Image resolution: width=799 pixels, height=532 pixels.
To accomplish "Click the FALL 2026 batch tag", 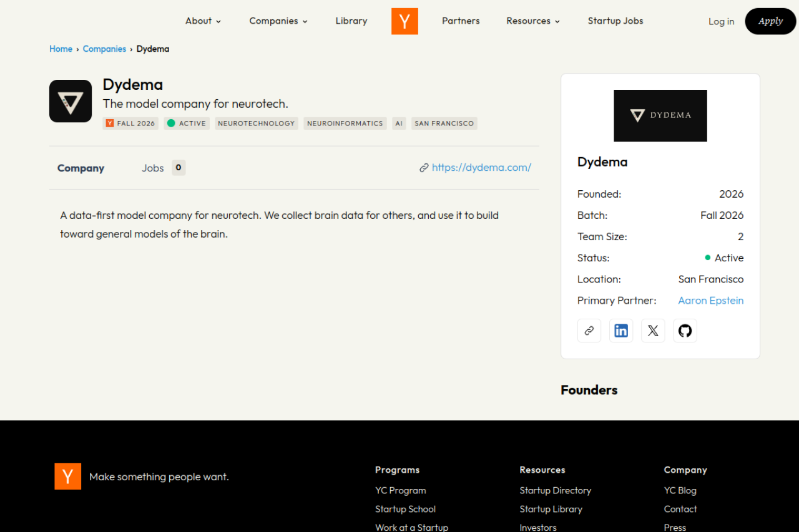I will pos(130,123).
